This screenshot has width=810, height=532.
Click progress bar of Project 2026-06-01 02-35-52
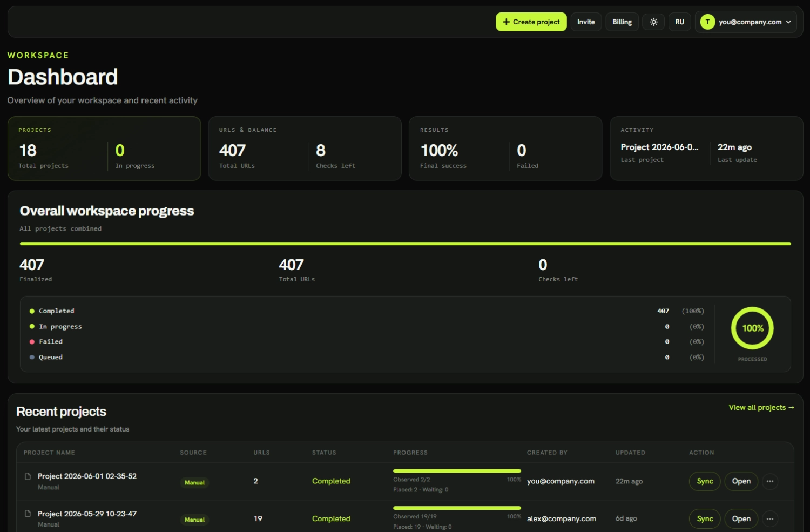point(457,471)
